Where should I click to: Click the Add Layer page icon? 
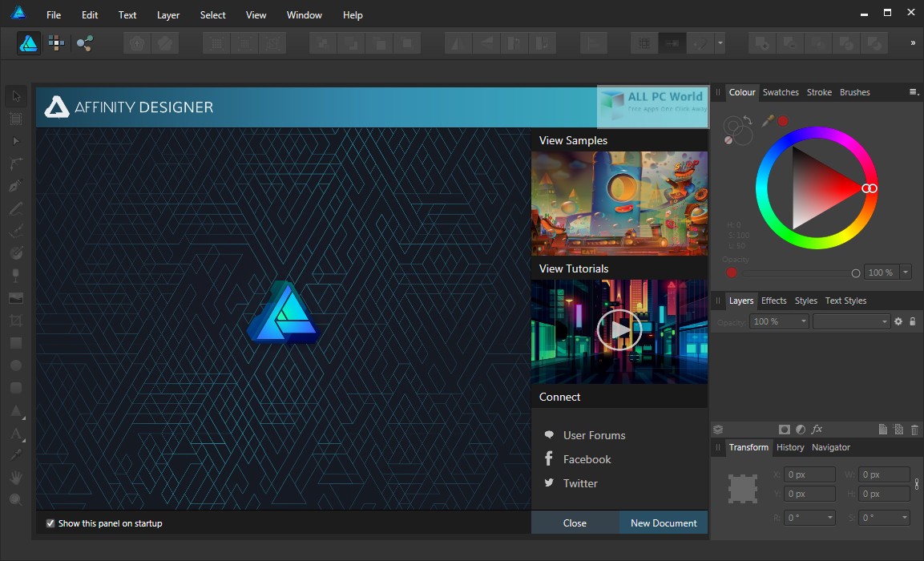[x=883, y=430]
